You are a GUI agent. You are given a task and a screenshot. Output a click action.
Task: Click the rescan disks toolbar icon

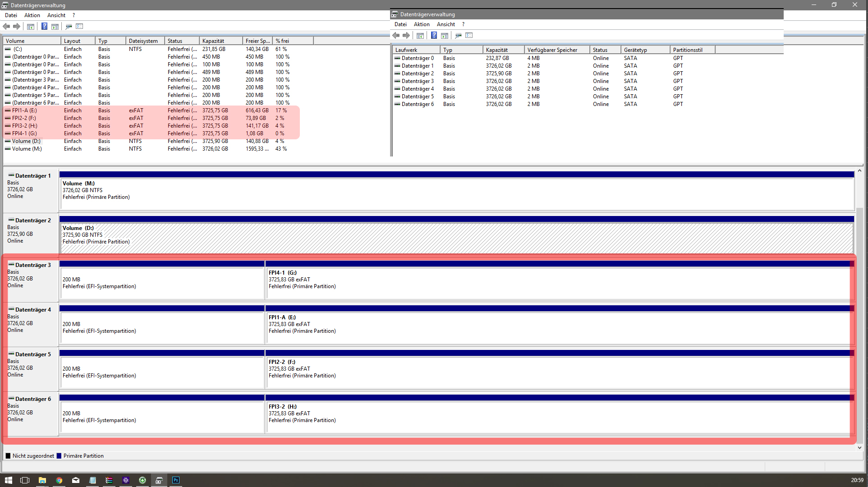pyautogui.click(x=69, y=27)
